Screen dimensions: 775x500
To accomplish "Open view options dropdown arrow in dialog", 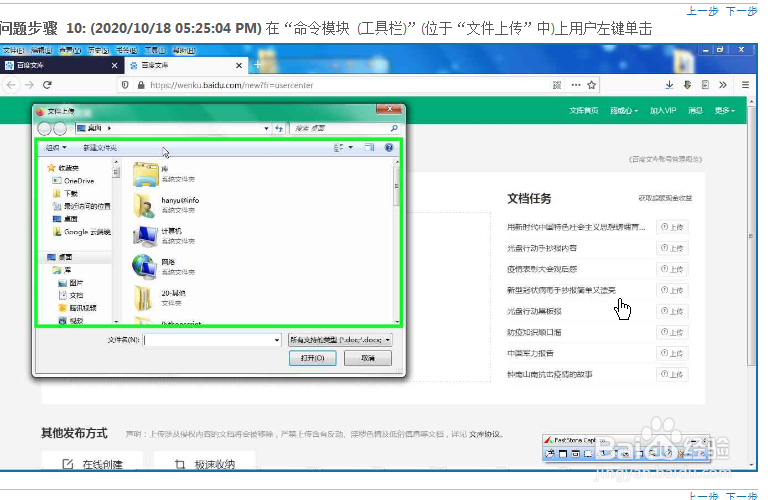I will pos(351,147).
